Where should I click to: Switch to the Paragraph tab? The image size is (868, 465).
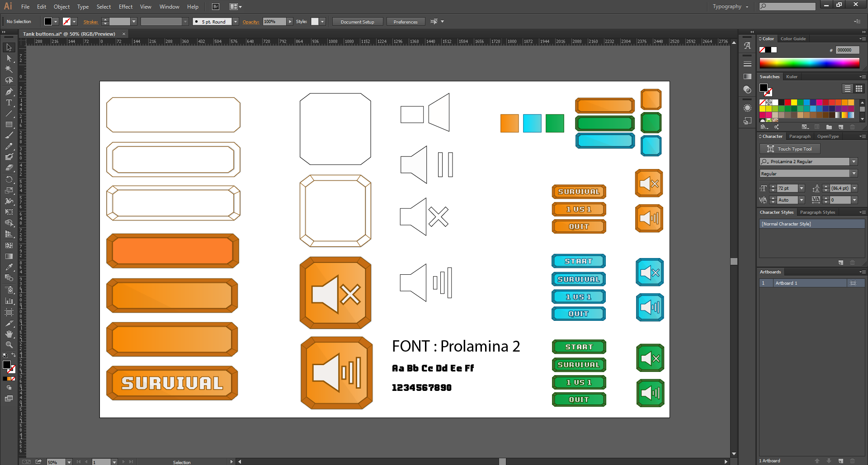click(x=800, y=136)
